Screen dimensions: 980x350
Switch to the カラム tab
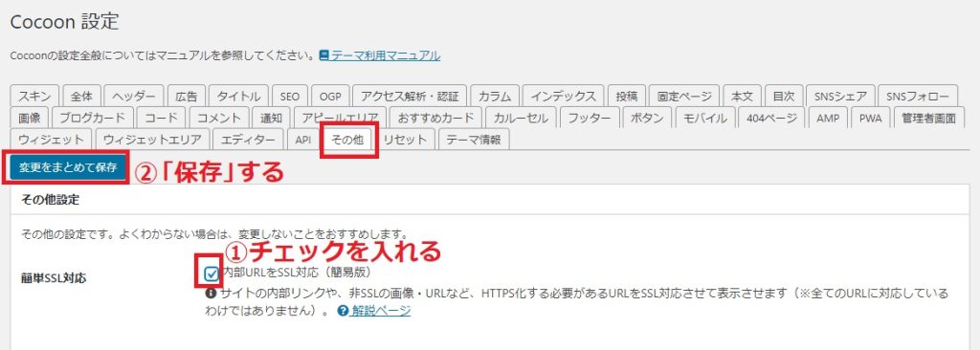495,97
